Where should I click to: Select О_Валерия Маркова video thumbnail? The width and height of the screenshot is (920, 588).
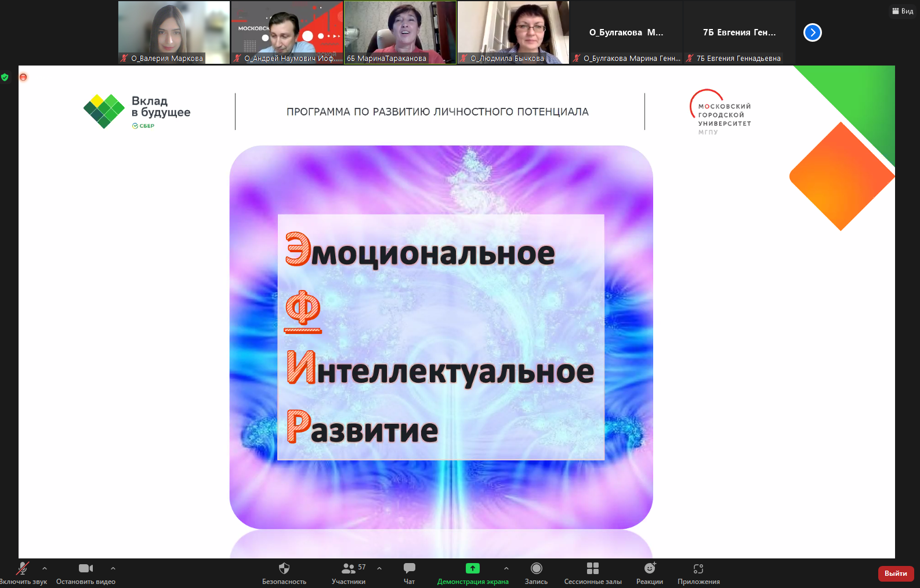point(174,32)
